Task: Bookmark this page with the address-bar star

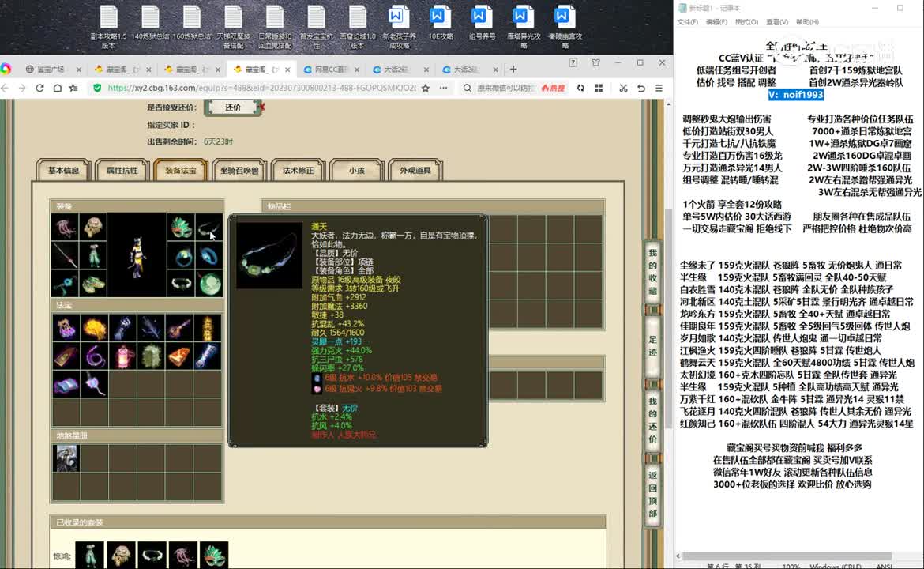Action: click(x=426, y=88)
